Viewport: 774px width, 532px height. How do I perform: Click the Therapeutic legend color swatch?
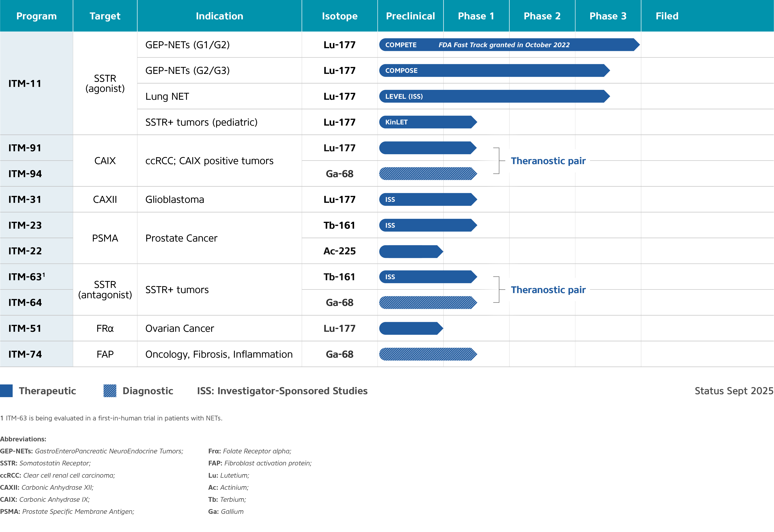pos(6,391)
